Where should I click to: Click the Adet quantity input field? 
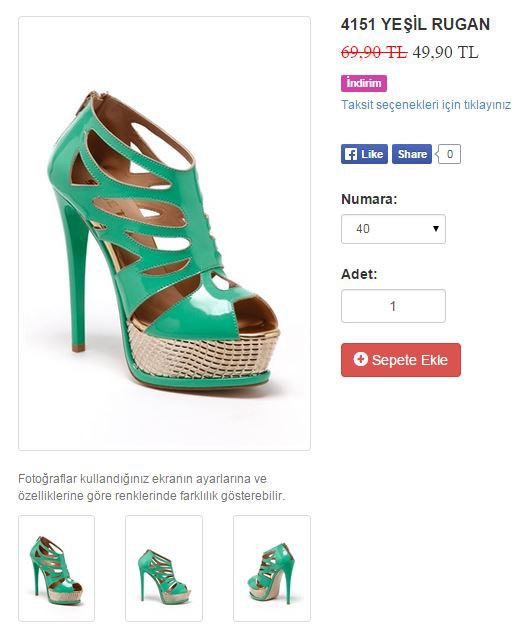tap(393, 306)
